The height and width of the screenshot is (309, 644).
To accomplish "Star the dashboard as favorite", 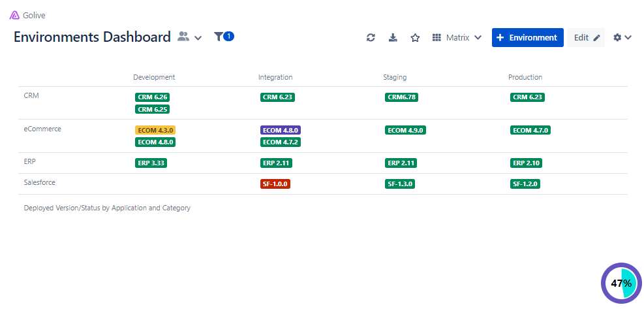I will click(x=415, y=38).
